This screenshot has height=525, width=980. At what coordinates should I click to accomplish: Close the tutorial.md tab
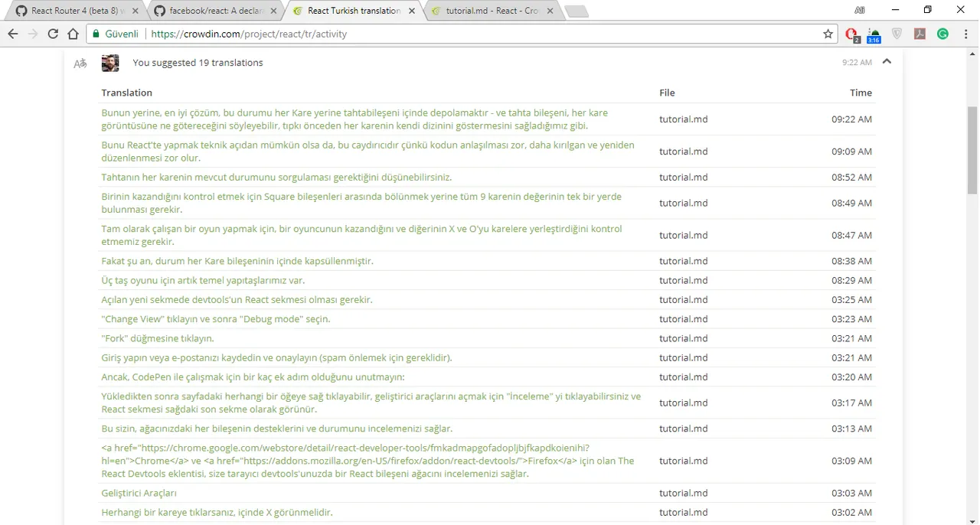tap(550, 11)
